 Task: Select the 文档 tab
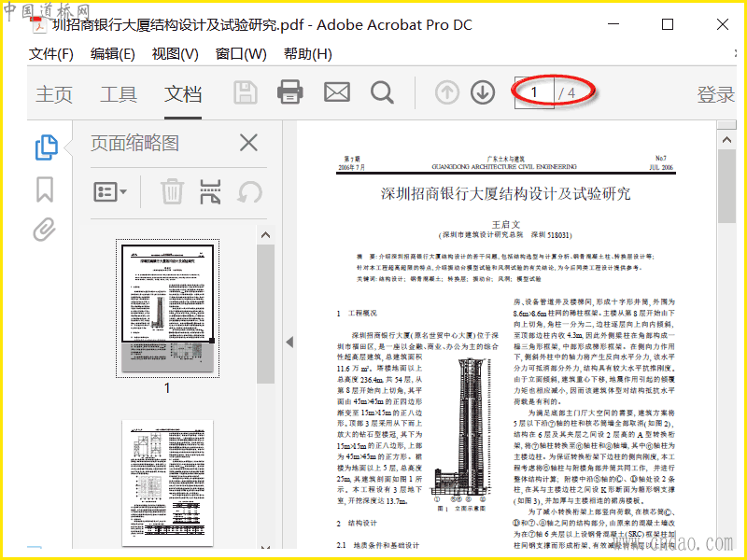tap(183, 94)
